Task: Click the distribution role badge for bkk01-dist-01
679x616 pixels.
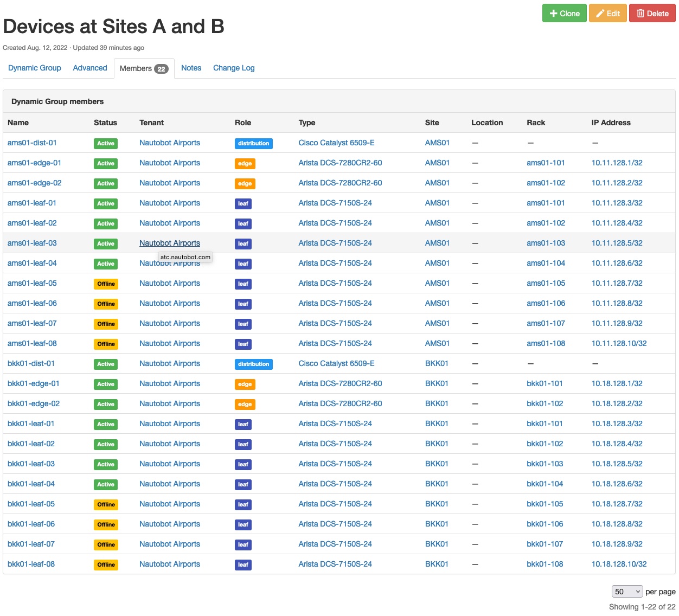Action: 253,364
